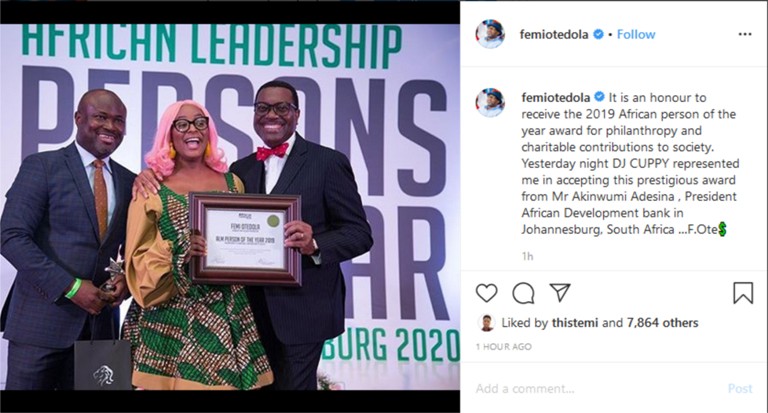Click thistemi small avatar near likes
This screenshot has width=768, height=413.
tap(486, 323)
